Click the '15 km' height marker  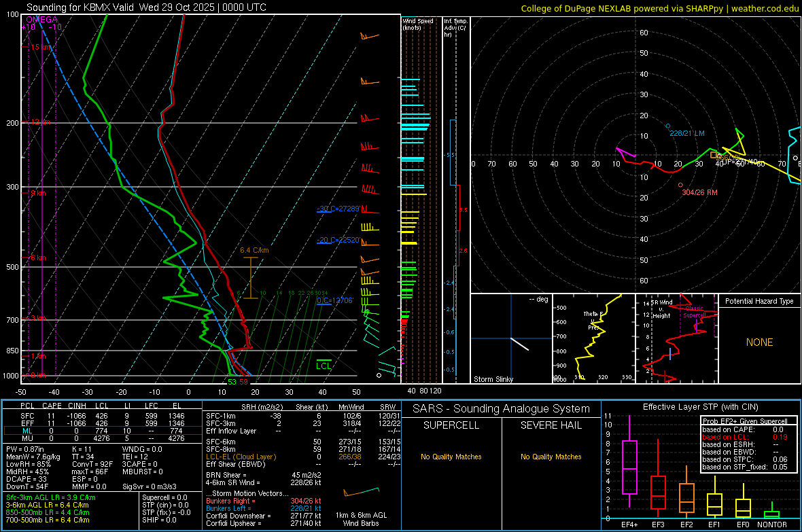tap(41, 47)
